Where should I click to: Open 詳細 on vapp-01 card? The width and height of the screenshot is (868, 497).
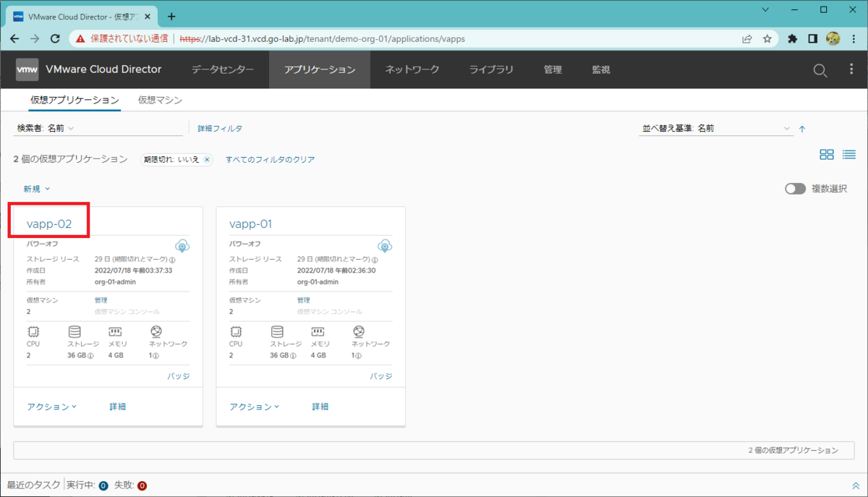coord(320,407)
